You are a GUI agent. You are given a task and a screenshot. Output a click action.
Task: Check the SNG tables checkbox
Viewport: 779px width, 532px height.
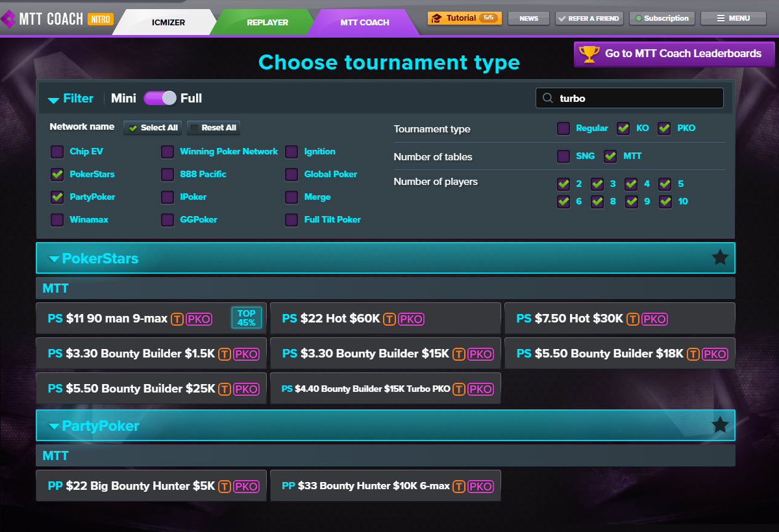click(563, 156)
